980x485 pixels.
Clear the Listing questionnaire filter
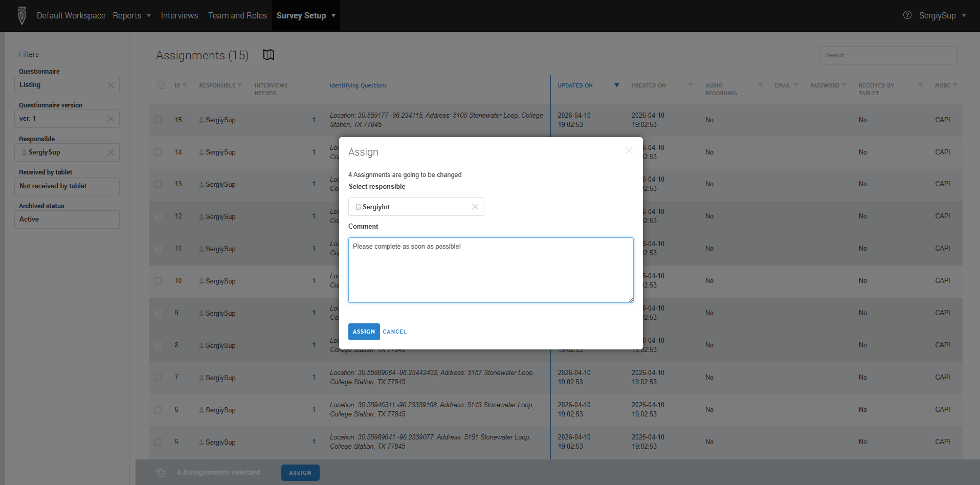pos(111,85)
